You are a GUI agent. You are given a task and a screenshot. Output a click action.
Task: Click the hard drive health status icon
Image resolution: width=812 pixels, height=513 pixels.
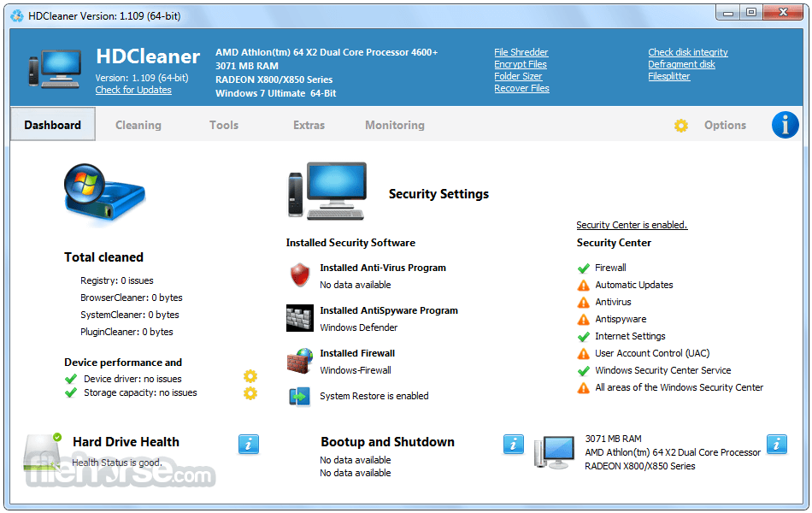[43, 452]
